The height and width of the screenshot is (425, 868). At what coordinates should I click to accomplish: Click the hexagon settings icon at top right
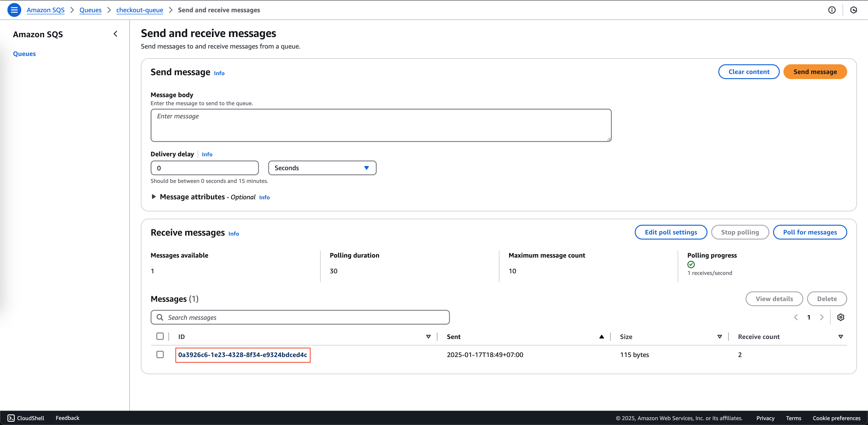[853, 10]
